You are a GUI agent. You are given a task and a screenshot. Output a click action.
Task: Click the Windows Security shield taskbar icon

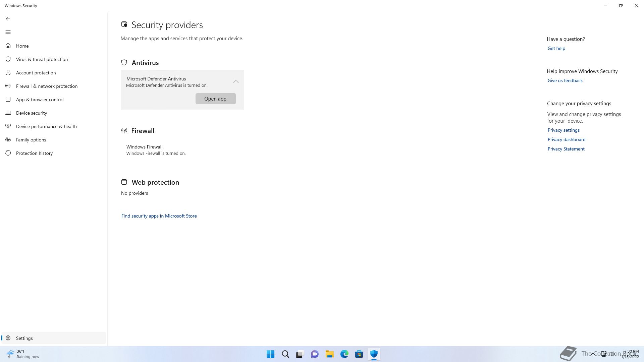pos(374,354)
